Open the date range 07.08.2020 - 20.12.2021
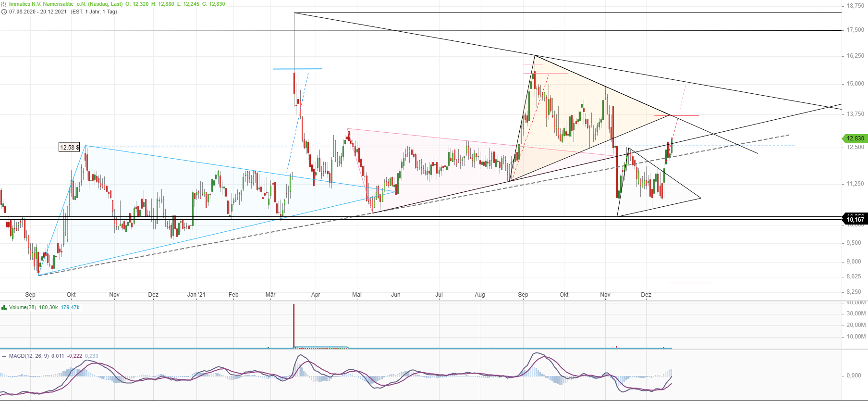The image size is (868, 401). click(x=37, y=12)
